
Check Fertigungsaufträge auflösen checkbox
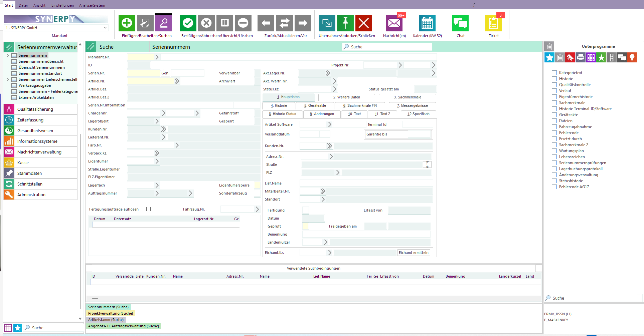pos(149,209)
